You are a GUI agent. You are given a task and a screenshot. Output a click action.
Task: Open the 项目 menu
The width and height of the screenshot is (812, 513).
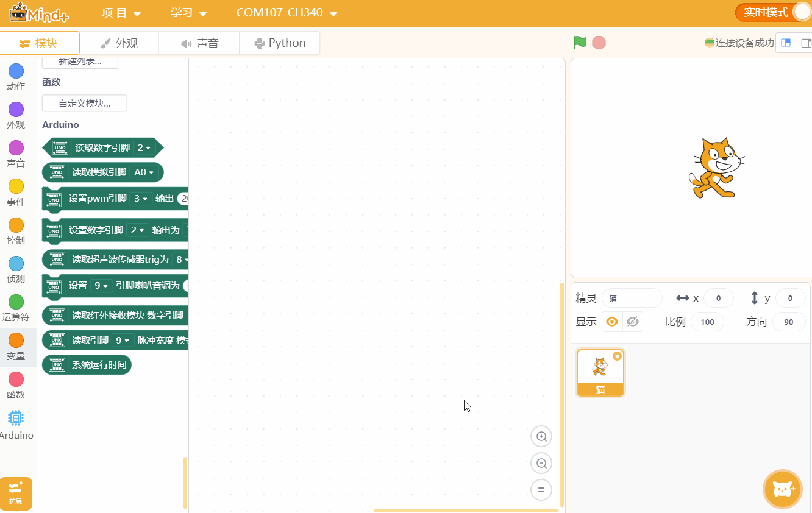point(121,13)
